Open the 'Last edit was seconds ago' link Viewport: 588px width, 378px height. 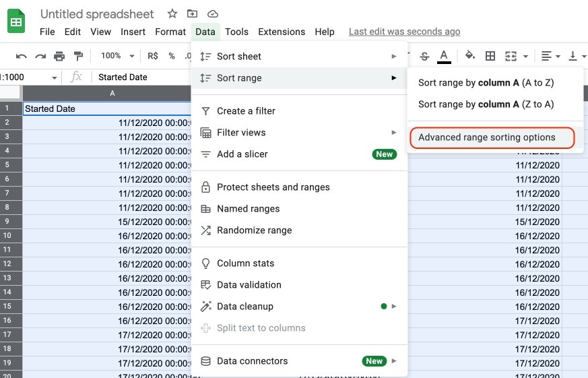404,32
